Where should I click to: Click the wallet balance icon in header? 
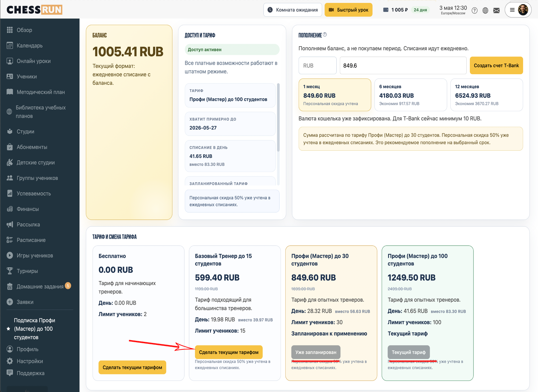coord(386,10)
